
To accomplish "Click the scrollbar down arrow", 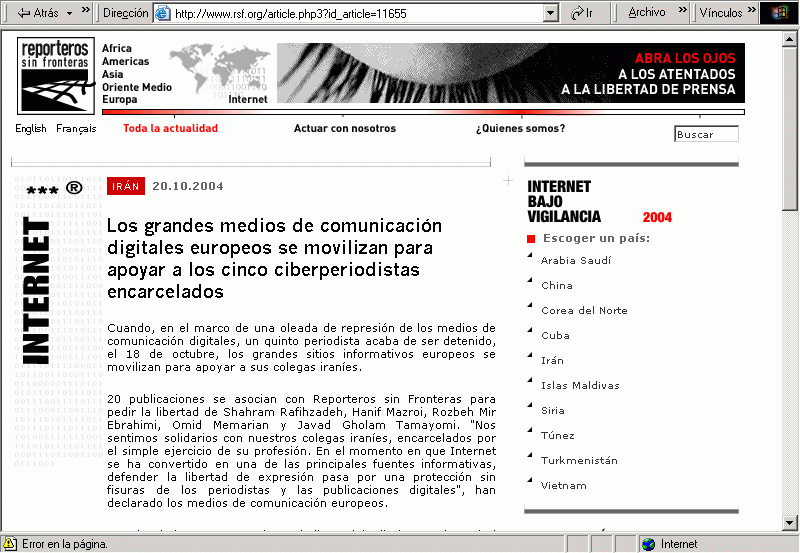I will [790, 522].
